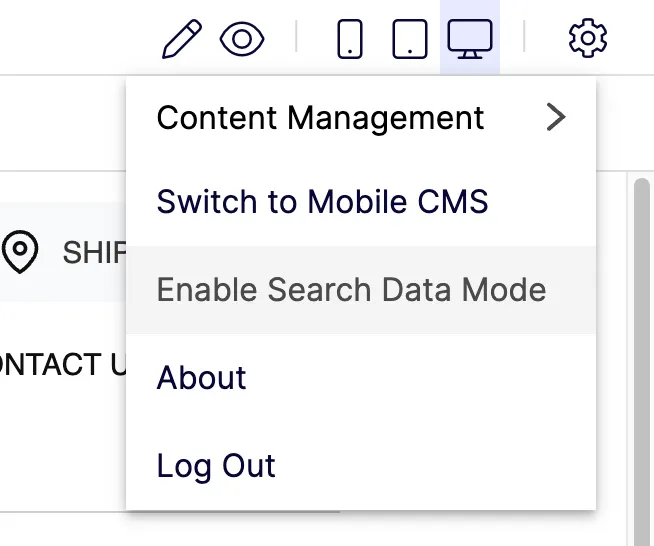The height and width of the screenshot is (546, 654).
Task: Select the desktop monitor viewport icon
Action: click(x=470, y=38)
